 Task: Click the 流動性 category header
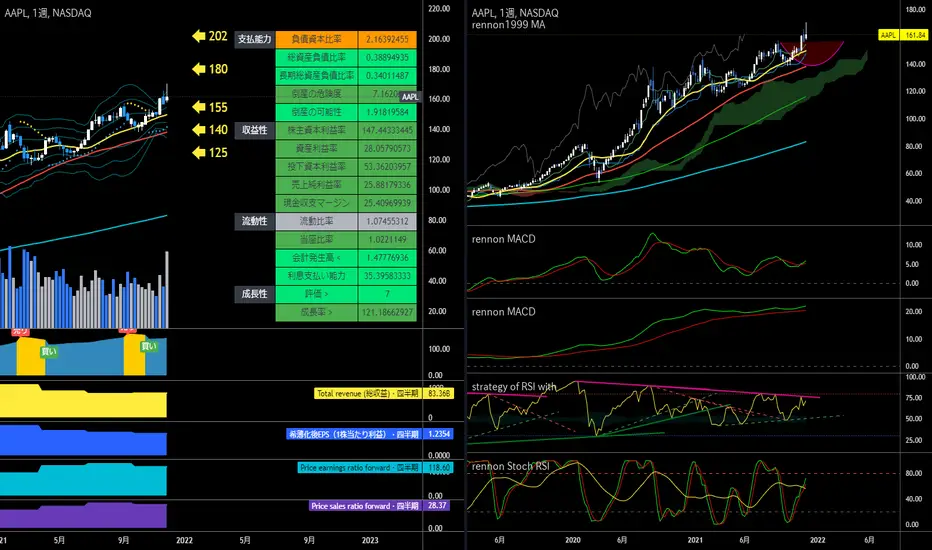click(x=254, y=221)
